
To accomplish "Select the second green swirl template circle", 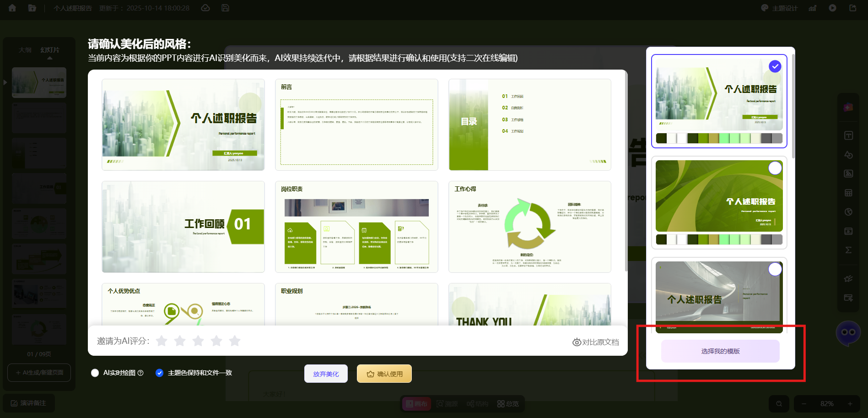I will click(x=775, y=168).
